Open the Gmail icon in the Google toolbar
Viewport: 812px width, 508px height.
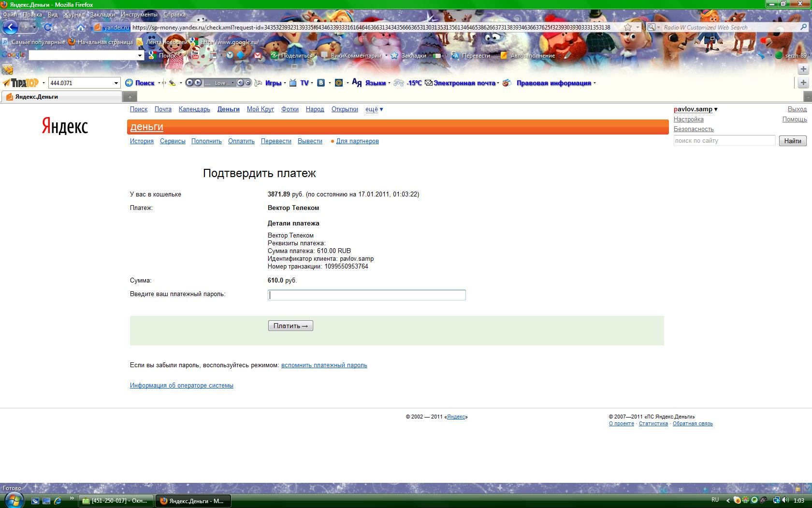pos(258,56)
